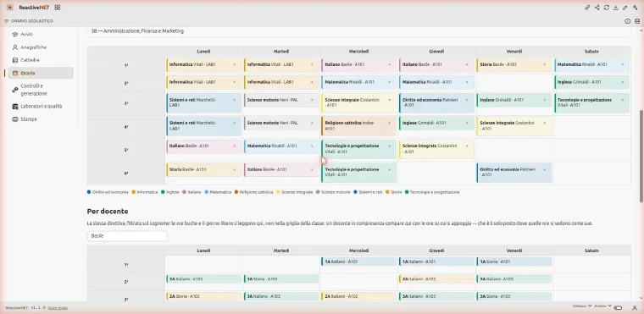
Task: Remove Lunedì 6ª Storia Basile lesson
Action: point(234,169)
